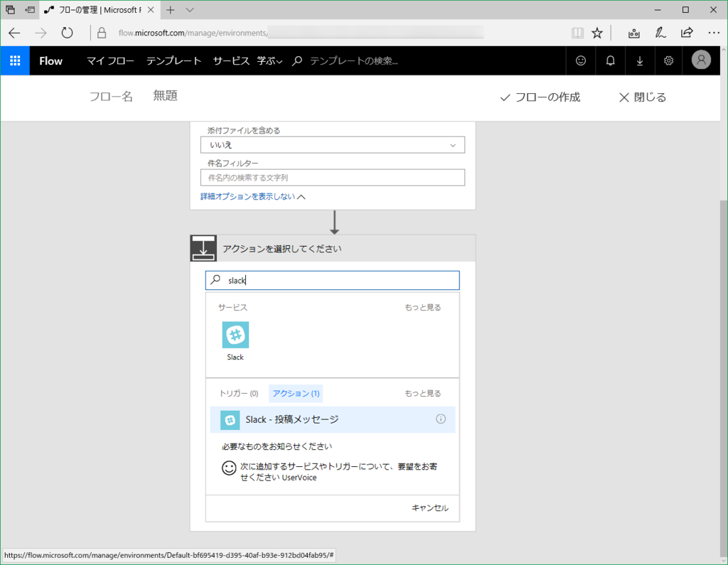Focus the テンプレートの検索 search field

point(354,61)
